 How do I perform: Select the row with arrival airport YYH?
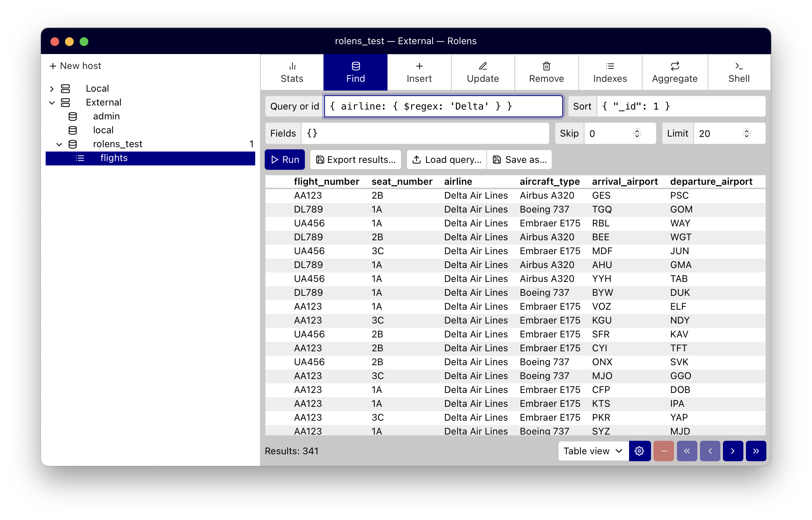pyautogui.click(x=515, y=279)
